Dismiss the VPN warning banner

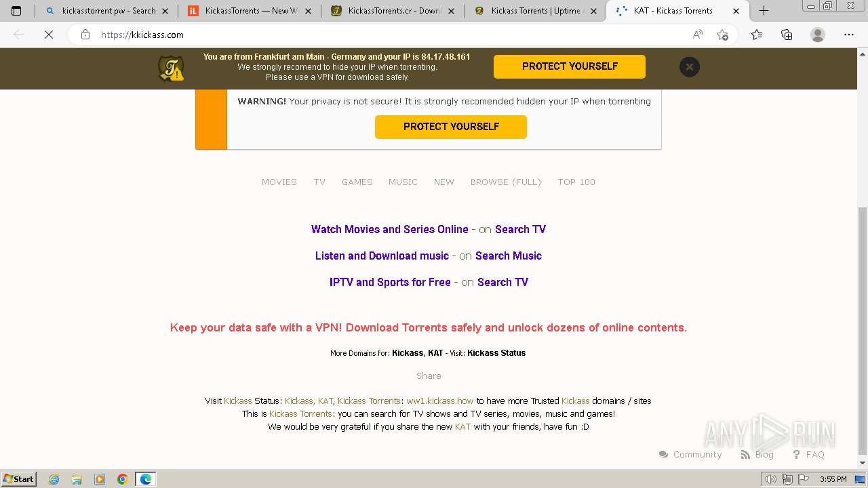689,66
